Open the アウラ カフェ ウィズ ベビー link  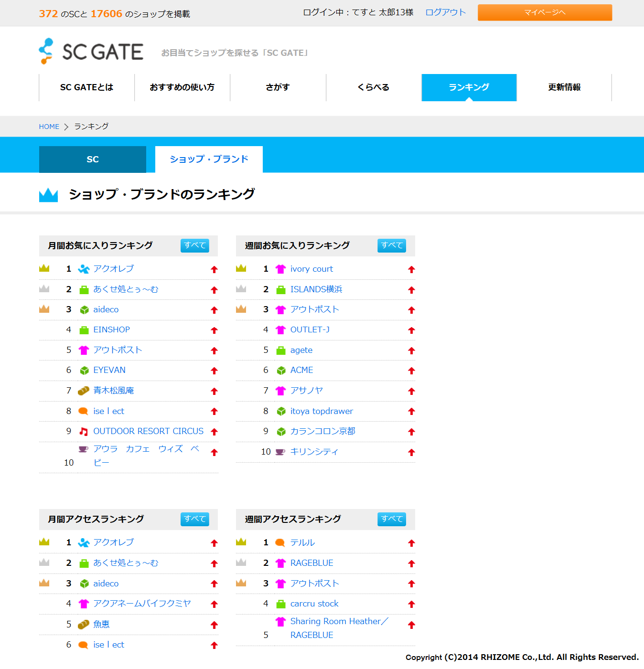pyautogui.click(x=146, y=456)
